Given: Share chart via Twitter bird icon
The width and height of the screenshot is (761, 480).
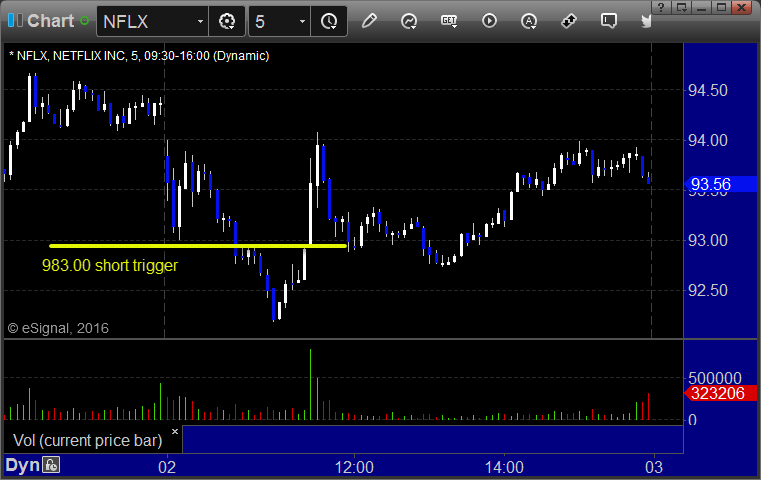Looking at the screenshot, I should 646,21.
